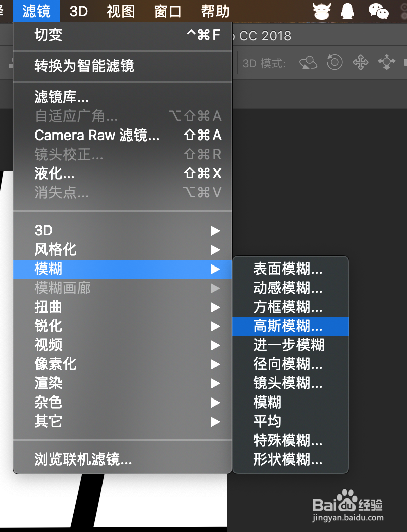
Task: Open Aliwangwang from the menu bar
Action: (321, 10)
